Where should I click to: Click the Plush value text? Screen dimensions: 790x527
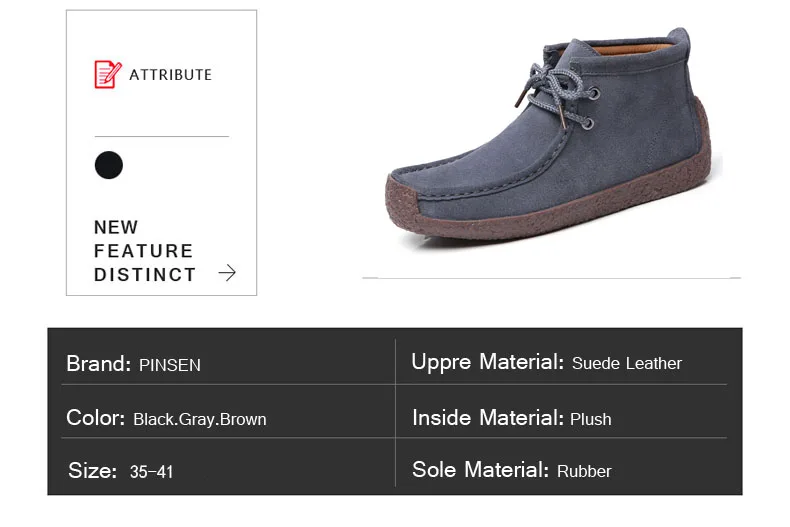pos(590,419)
